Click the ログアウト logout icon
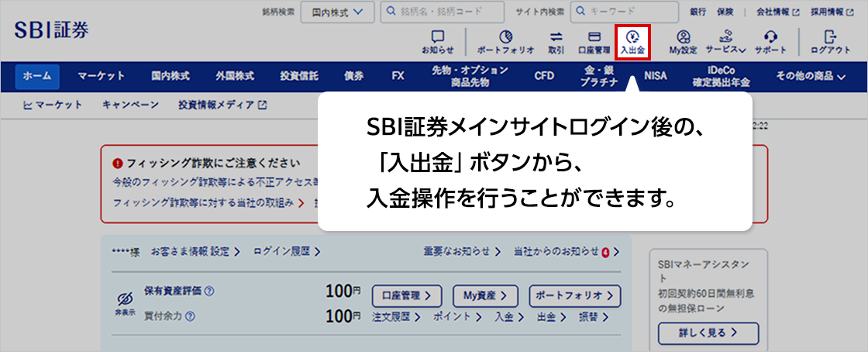The height and width of the screenshot is (352, 868). [831, 41]
